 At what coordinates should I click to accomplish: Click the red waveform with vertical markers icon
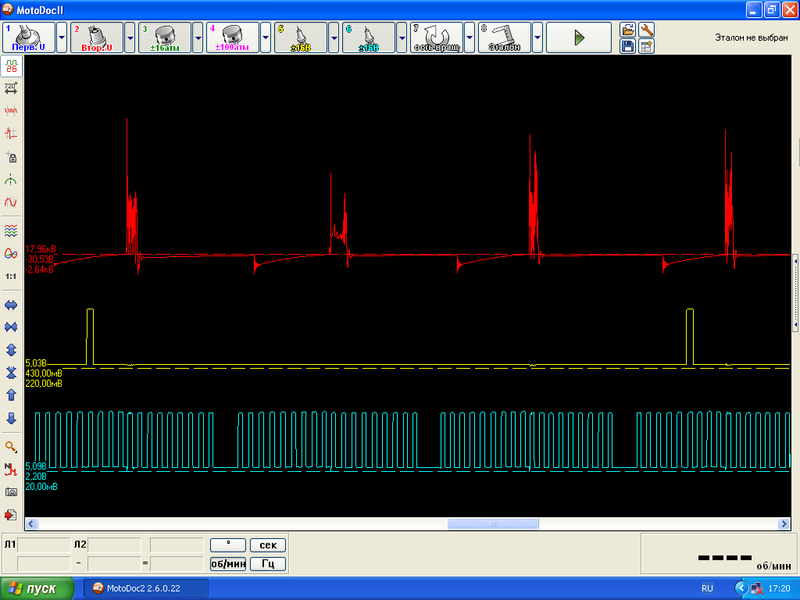point(11,111)
